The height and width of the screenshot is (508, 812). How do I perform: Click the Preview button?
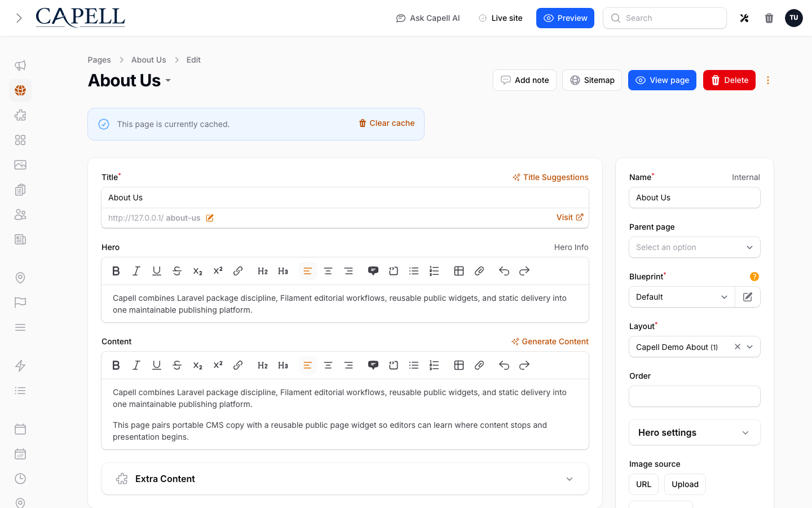tap(565, 18)
